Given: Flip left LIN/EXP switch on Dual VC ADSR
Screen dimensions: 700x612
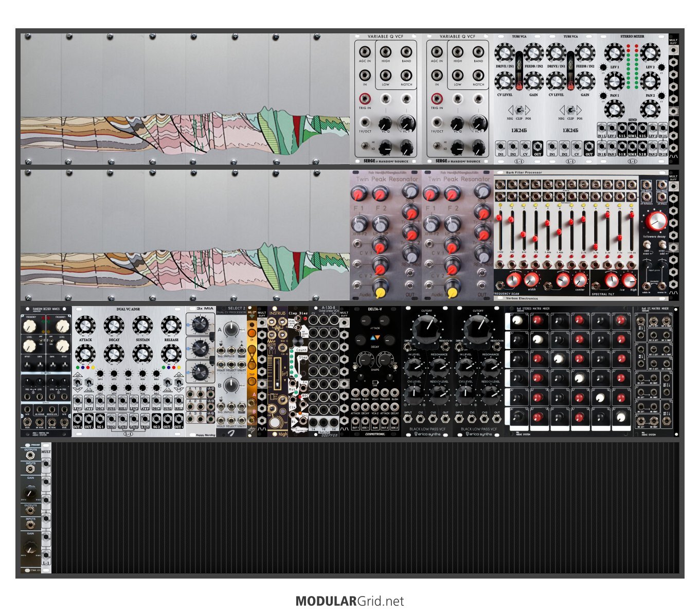Looking at the screenshot, I should pyautogui.click(x=78, y=382).
